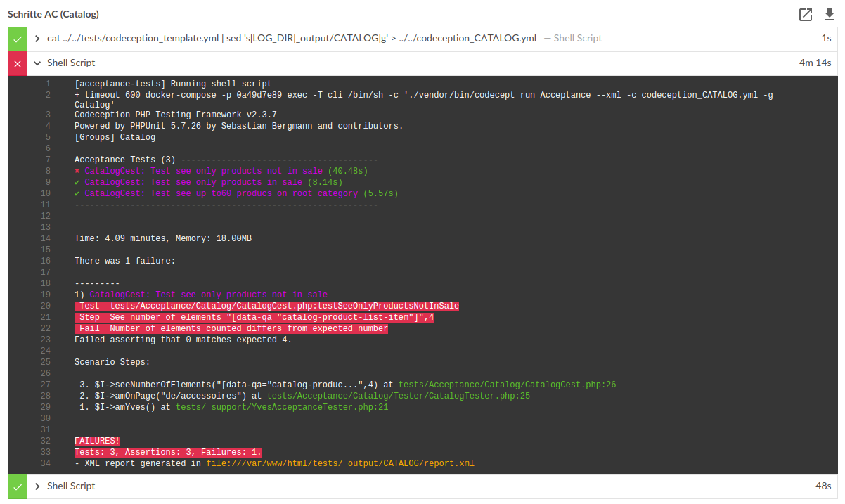Select log line number 8
Viewport: 845px width, 504px height.
tap(48, 171)
